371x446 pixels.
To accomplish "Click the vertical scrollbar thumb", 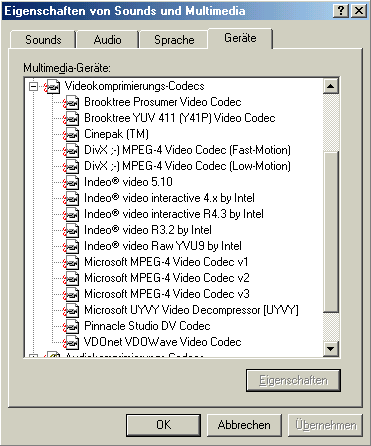I will (331, 232).
